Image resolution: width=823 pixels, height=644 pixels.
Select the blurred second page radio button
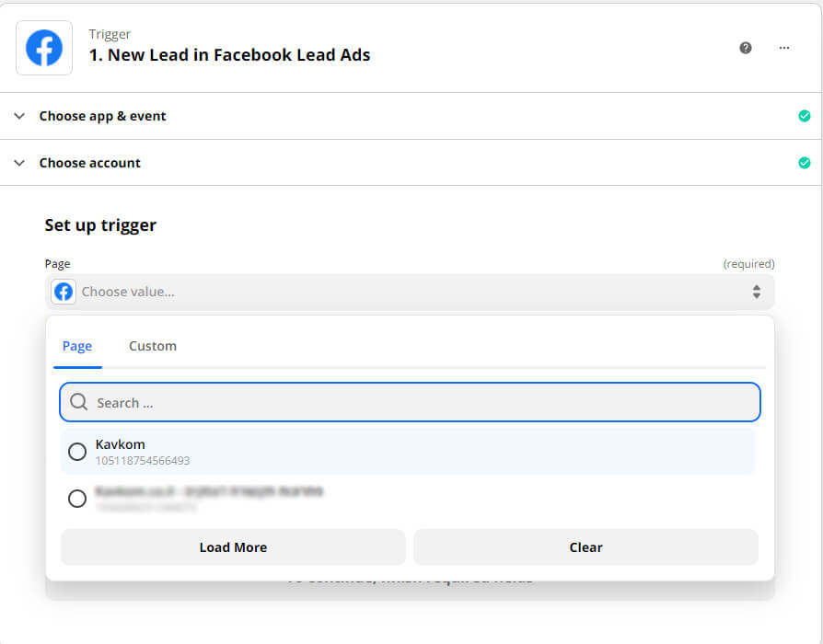tap(77, 499)
